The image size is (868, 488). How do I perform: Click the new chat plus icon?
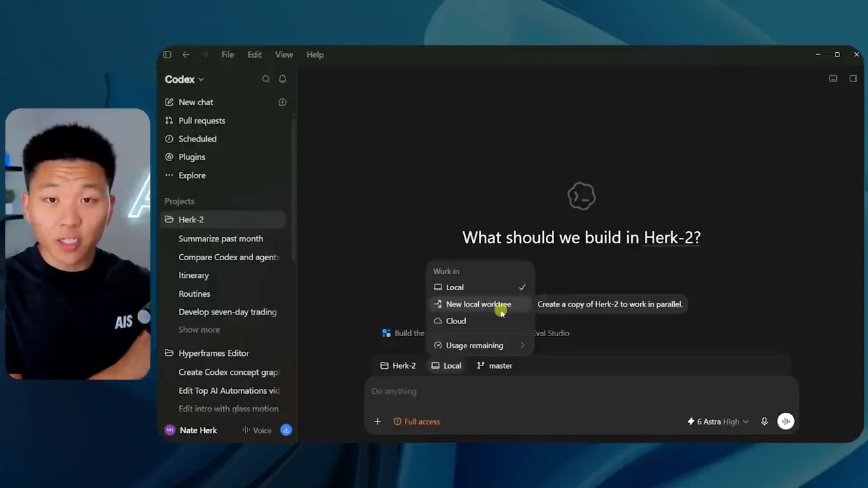[283, 102]
